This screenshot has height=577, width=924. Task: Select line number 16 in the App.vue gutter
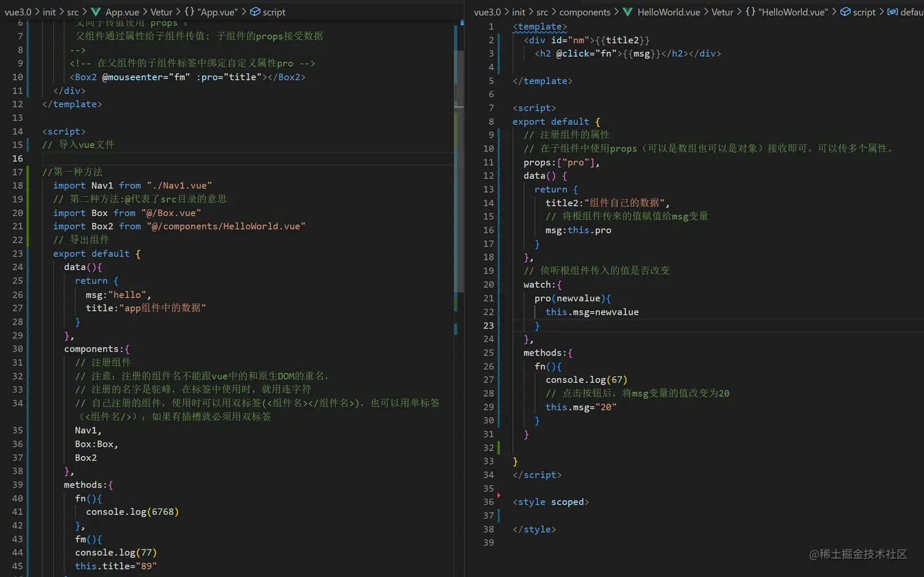(17, 158)
